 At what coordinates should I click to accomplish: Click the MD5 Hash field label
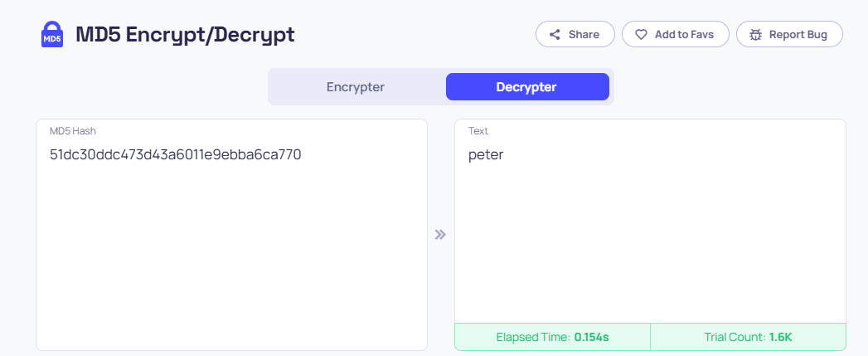[x=73, y=131]
